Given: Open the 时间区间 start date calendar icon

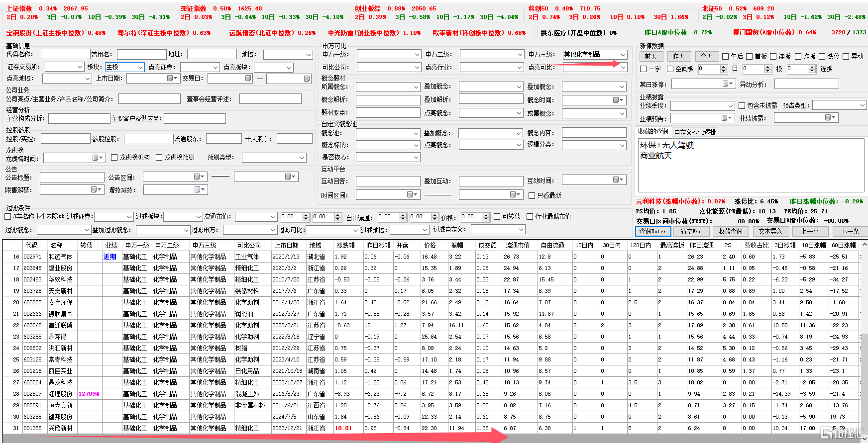Looking at the screenshot, I should pyautogui.click(x=413, y=194).
